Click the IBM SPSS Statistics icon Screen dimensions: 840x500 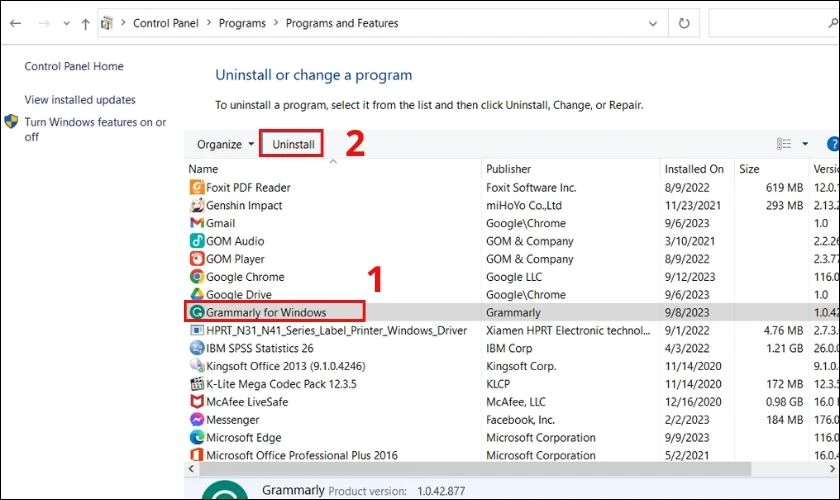tap(197, 348)
